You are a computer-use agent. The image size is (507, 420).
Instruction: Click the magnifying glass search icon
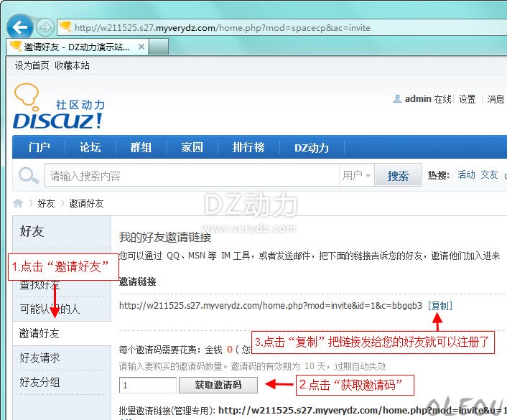click(29, 176)
